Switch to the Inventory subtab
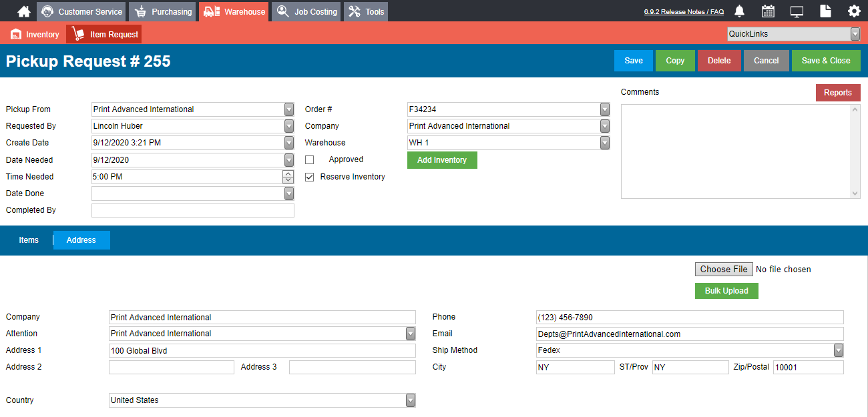Viewport: 868px width, 417px height. (35, 34)
